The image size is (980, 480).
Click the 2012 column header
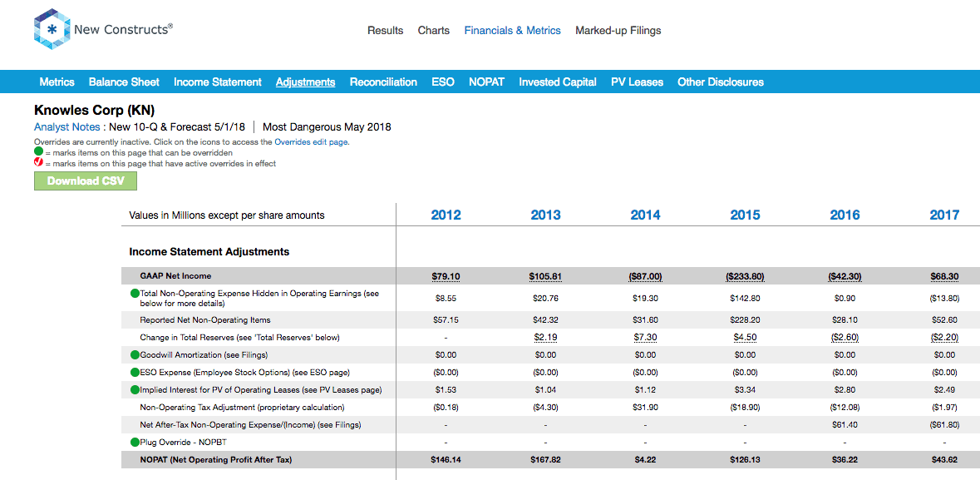pyautogui.click(x=446, y=215)
